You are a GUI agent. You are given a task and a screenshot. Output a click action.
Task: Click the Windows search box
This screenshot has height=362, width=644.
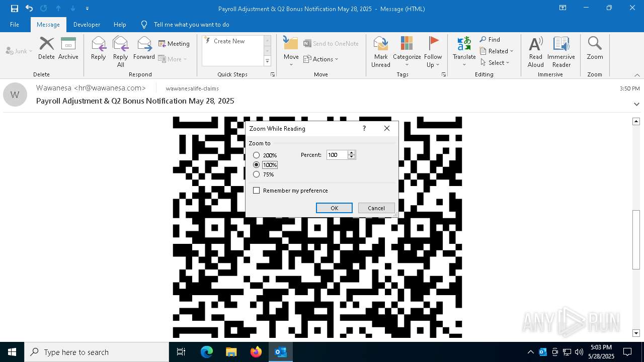pyautogui.click(x=97, y=352)
